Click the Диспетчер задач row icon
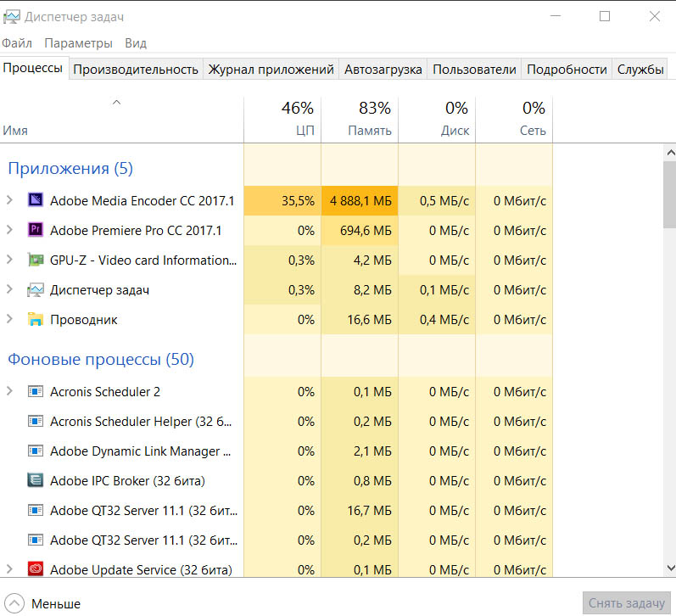Screen dimensions: 676x616 [x=36, y=290]
